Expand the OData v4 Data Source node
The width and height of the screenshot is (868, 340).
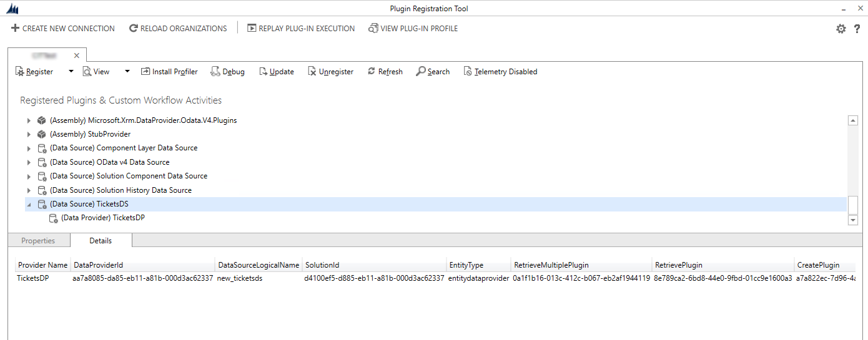[x=29, y=162]
